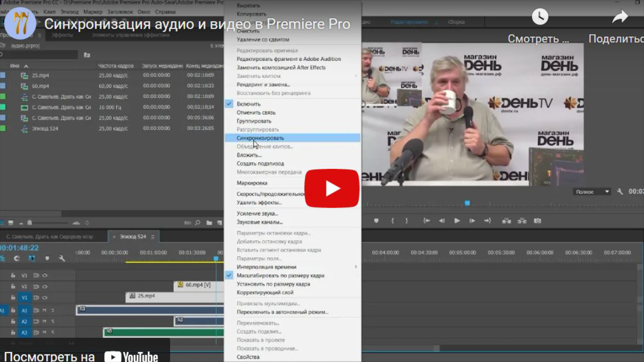
Task: Click the timeline playhead on the ruler
Action: (216, 258)
